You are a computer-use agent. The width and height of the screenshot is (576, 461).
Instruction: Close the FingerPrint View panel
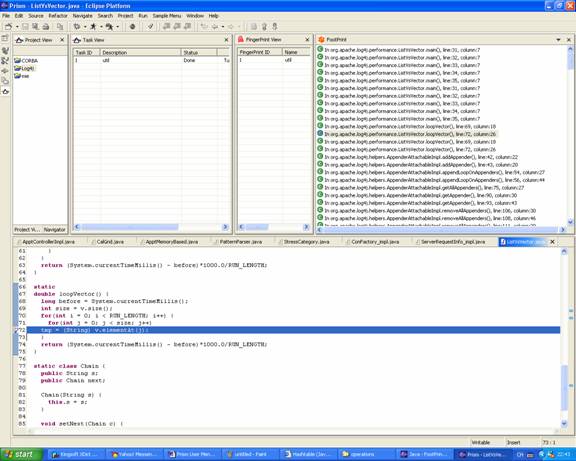[307, 39]
